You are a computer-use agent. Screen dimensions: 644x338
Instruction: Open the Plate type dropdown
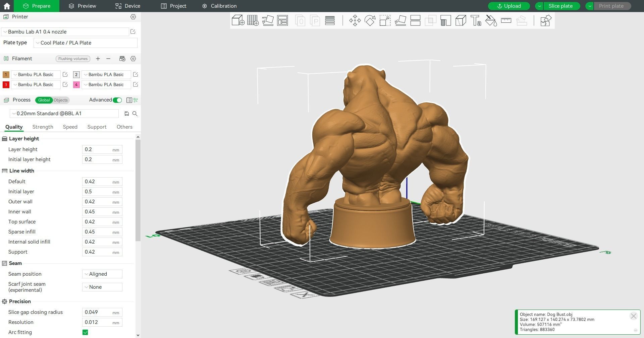click(86, 43)
